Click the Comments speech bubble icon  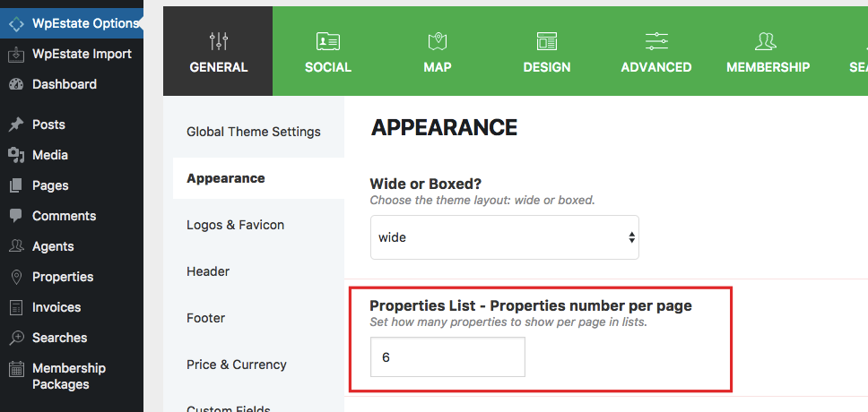pyautogui.click(x=17, y=216)
